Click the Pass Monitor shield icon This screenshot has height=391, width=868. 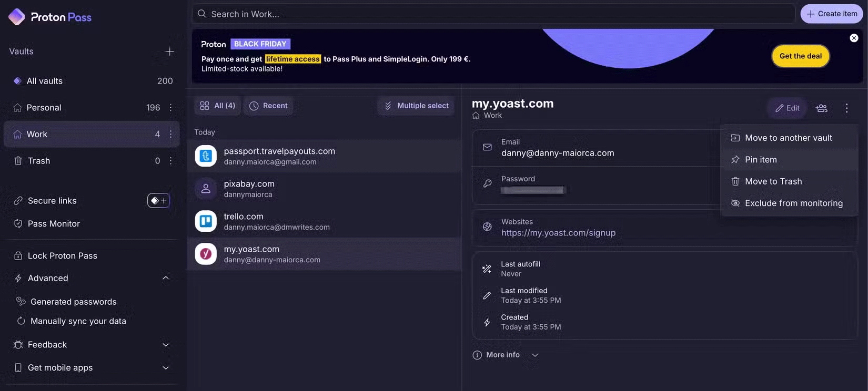coord(18,224)
